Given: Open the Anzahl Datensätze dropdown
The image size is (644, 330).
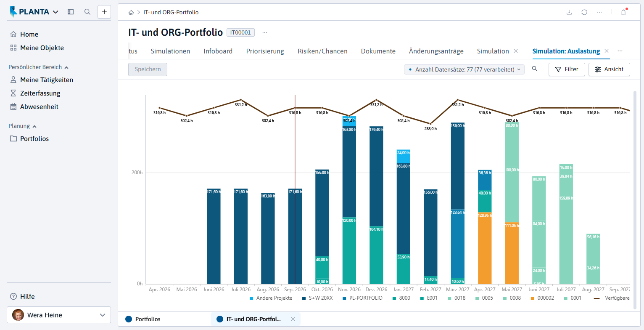Looking at the screenshot, I should tap(464, 69).
